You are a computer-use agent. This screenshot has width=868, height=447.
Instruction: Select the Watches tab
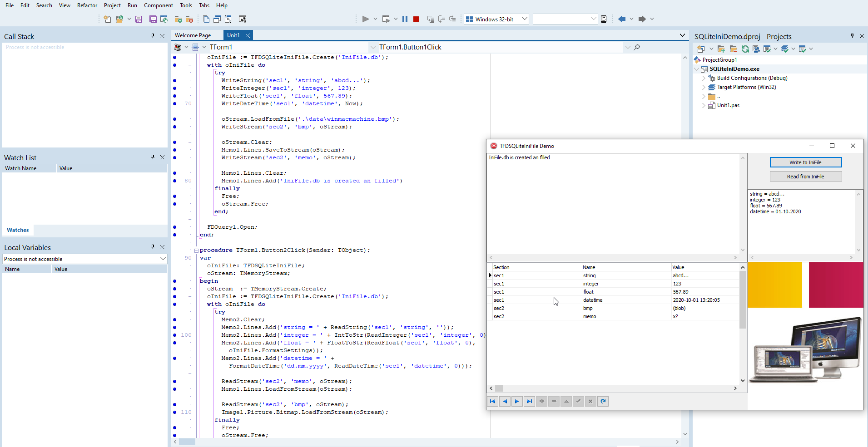click(x=18, y=230)
